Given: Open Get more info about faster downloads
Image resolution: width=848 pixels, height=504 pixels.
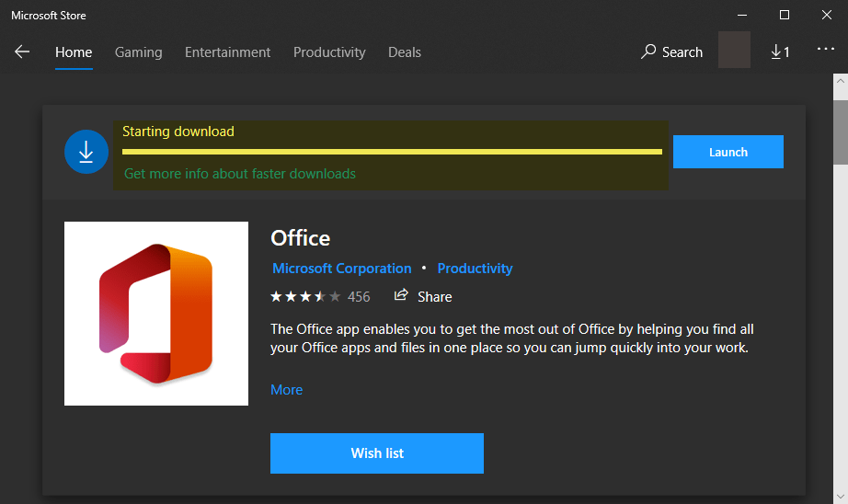Looking at the screenshot, I should [240, 174].
